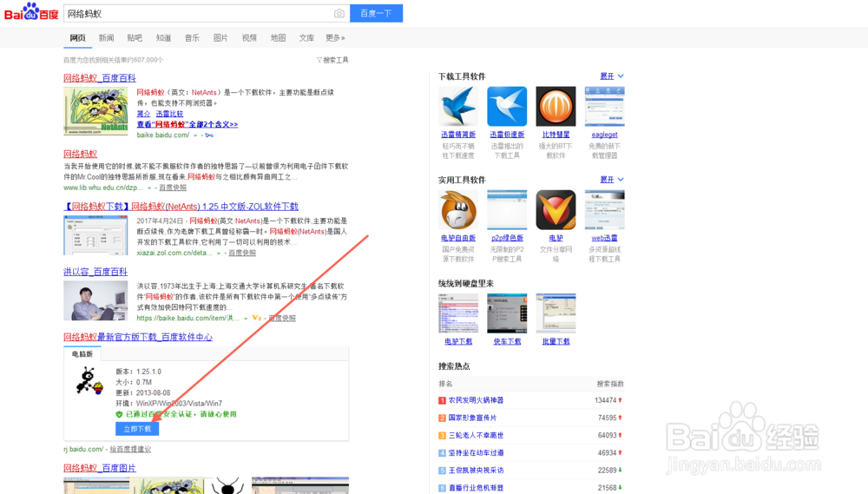The image size is (868, 494).
Task: Open hot search 坚持坐在动车过道
Action: [x=476, y=452]
